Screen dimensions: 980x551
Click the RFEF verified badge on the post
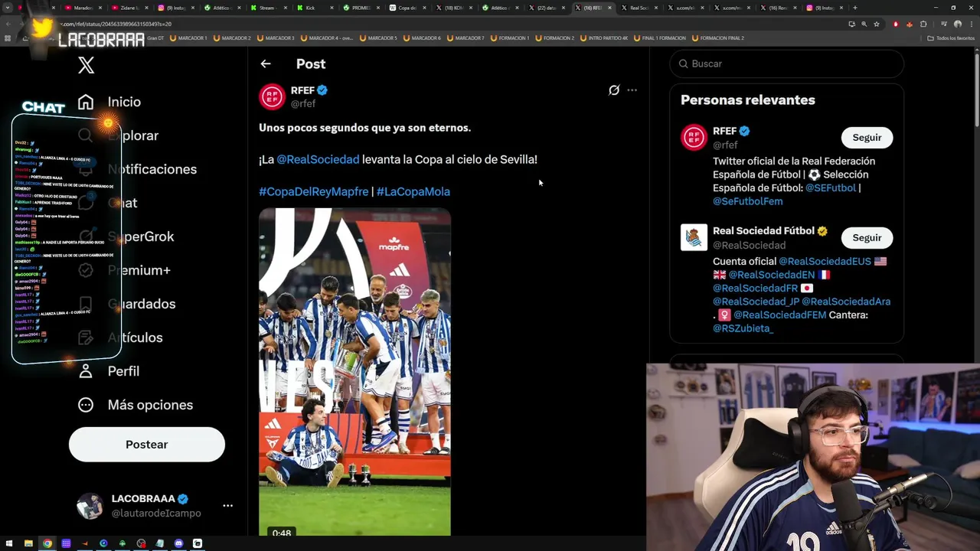(322, 90)
